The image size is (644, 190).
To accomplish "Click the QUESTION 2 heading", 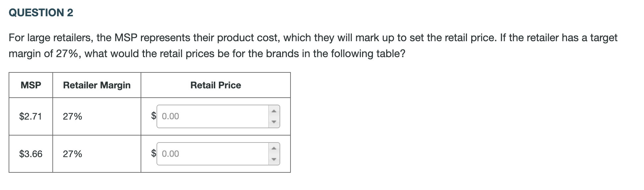I will [x=41, y=13].
